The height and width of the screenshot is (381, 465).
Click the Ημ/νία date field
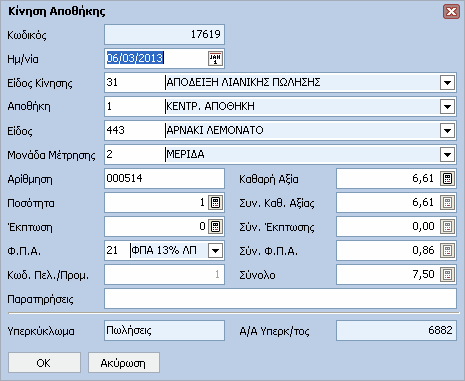157,59
